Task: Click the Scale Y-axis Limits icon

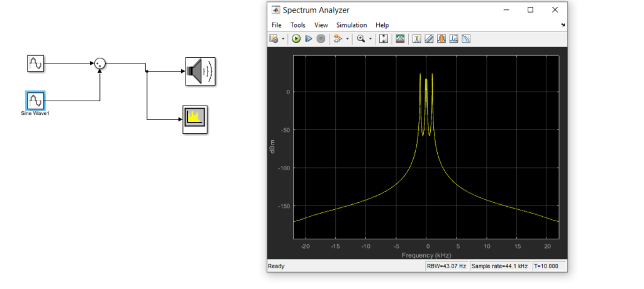Action: pyautogui.click(x=383, y=38)
